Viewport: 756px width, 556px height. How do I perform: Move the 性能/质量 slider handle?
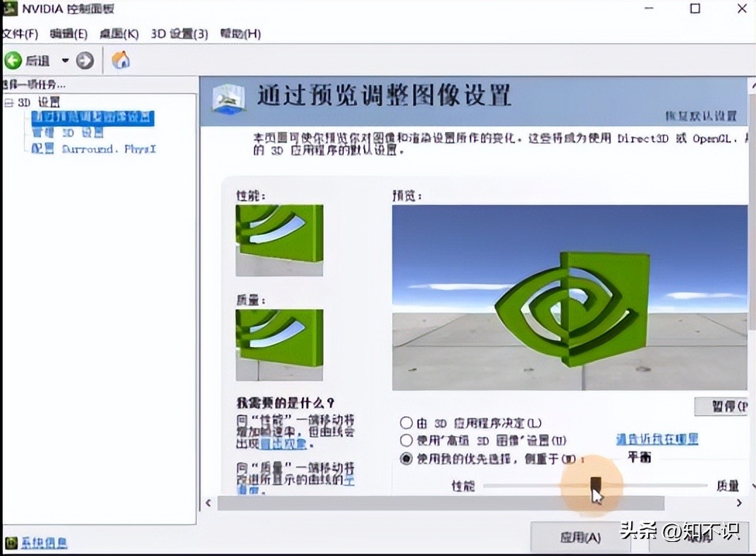point(596,484)
